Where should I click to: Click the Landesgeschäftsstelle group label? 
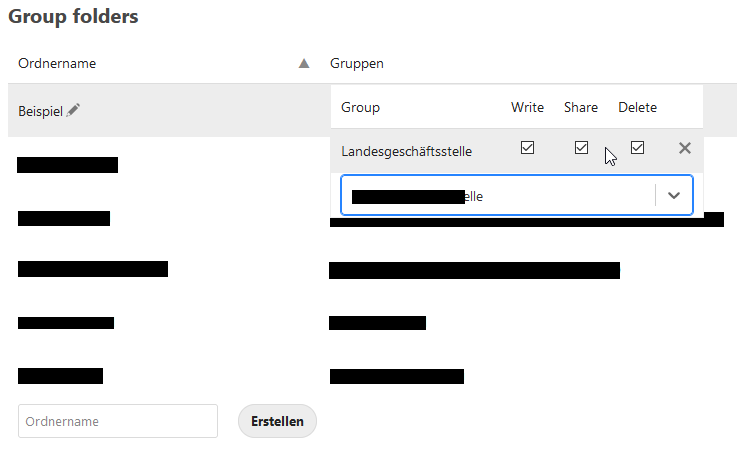pos(406,151)
